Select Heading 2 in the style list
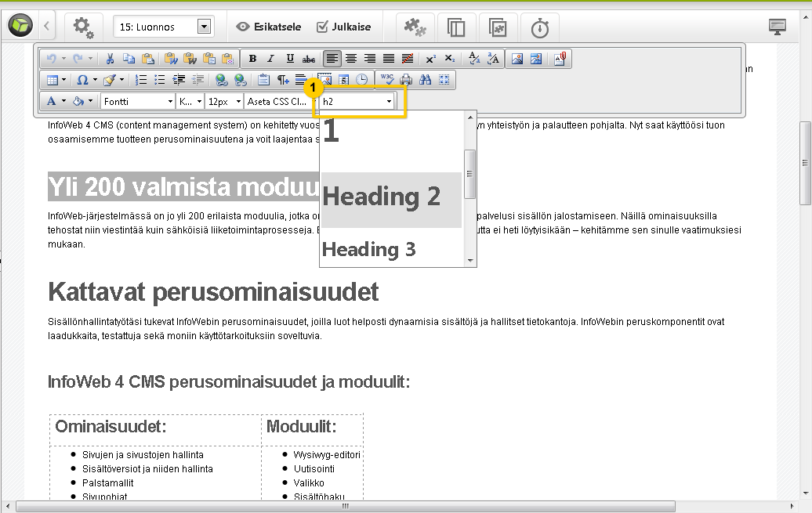812x513 pixels. pyautogui.click(x=392, y=200)
